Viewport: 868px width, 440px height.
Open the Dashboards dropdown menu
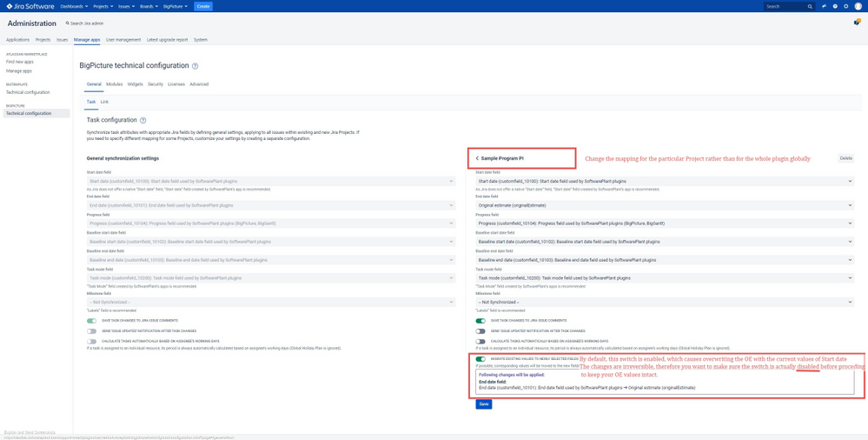(75, 6)
